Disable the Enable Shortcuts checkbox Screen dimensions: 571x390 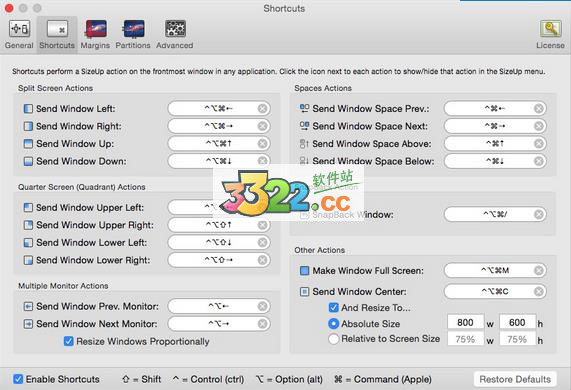(x=18, y=379)
